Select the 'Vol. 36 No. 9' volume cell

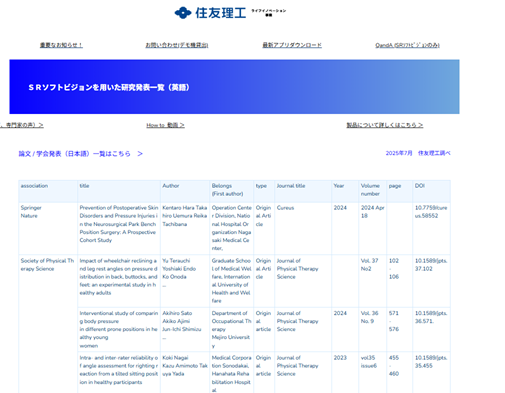(373, 329)
